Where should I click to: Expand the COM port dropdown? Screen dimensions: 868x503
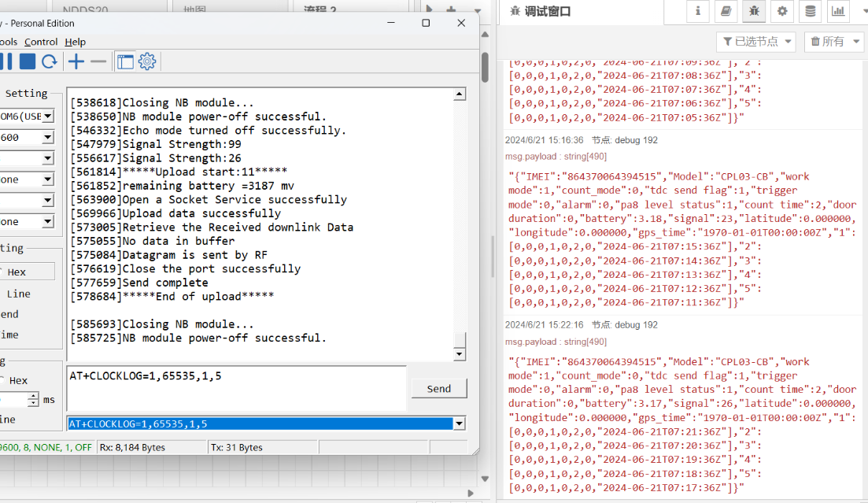click(48, 117)
